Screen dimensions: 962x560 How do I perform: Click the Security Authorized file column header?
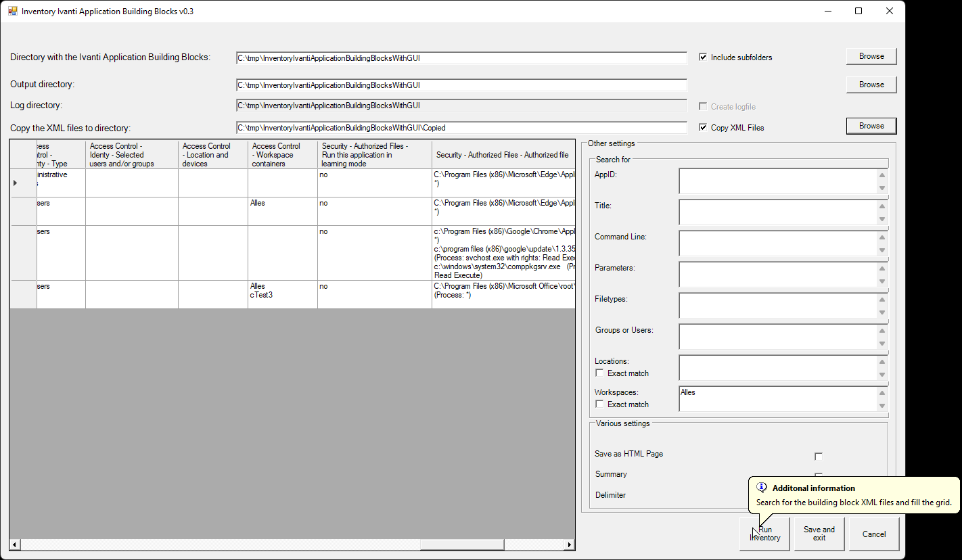pos(503,155)
